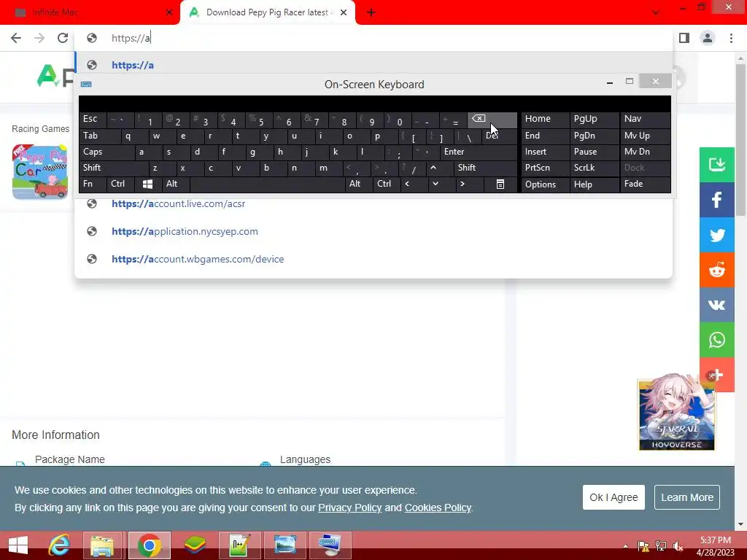747x560 pixels.
Task: Accept cookies with Ok I Agree
Action: coord(614,497)
